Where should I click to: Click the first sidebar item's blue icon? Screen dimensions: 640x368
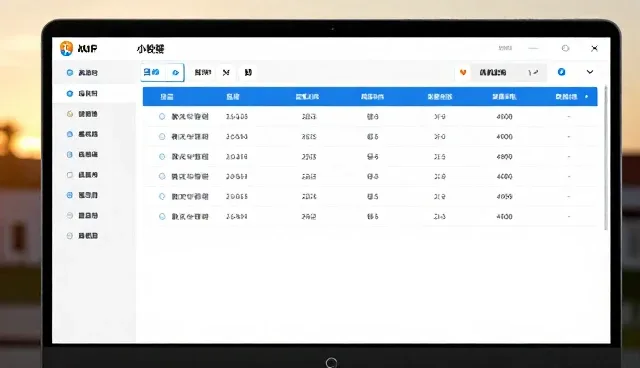tap(70, 73)
